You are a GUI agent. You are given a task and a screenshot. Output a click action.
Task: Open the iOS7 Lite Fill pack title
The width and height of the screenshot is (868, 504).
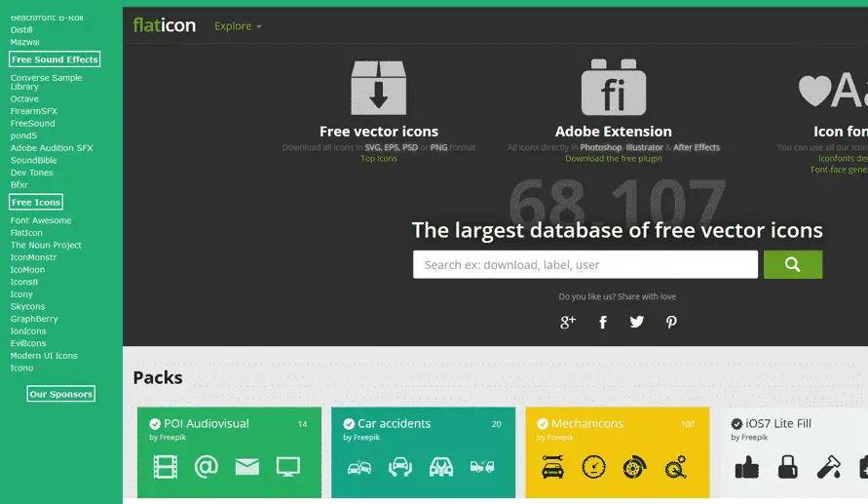pyautogui.click(x=778, y=424)
